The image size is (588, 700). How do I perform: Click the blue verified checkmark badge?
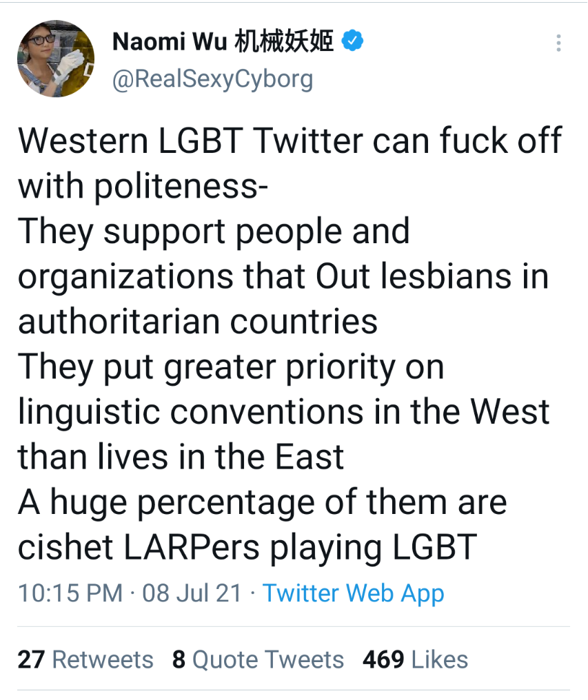tap(352, 41)
